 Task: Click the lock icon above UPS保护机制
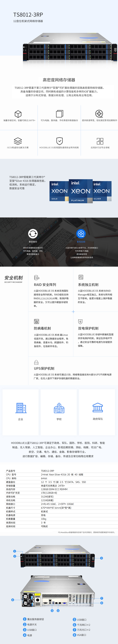36,362
